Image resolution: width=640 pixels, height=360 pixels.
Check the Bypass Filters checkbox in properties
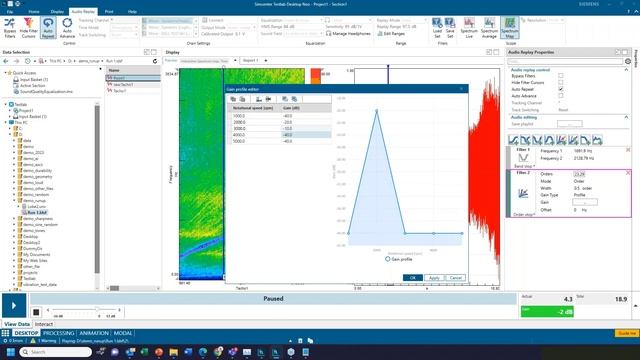click(x=561, y=76)
